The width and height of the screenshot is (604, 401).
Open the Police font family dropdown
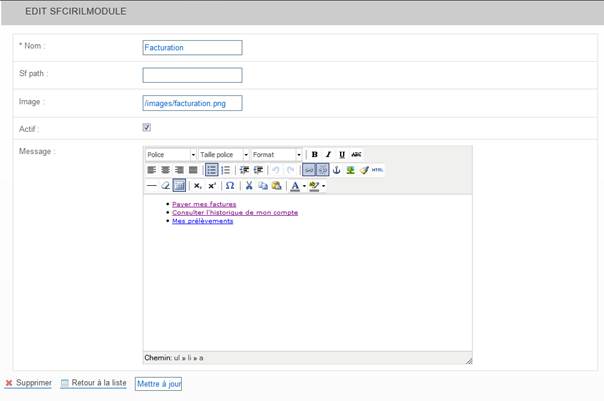click(x=170, y=155)
